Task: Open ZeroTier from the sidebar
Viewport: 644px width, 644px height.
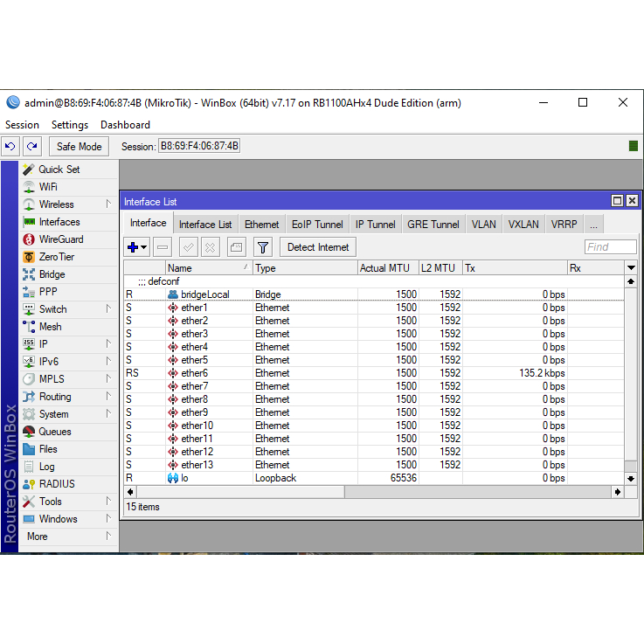Action: click(x=56, y=257)
